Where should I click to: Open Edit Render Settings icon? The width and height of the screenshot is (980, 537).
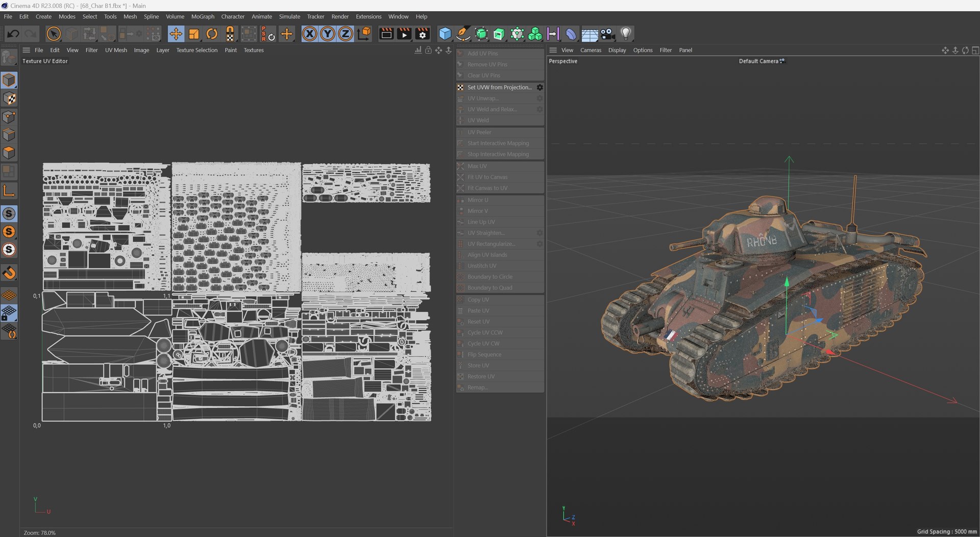423,34
